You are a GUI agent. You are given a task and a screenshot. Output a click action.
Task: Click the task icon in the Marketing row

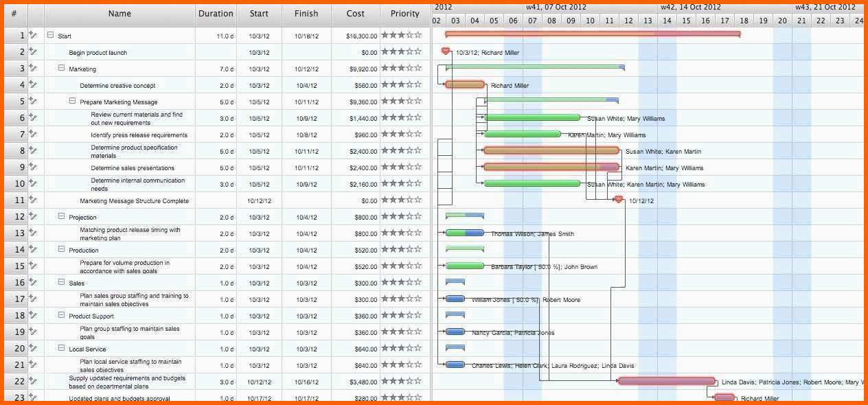point(33,68)
